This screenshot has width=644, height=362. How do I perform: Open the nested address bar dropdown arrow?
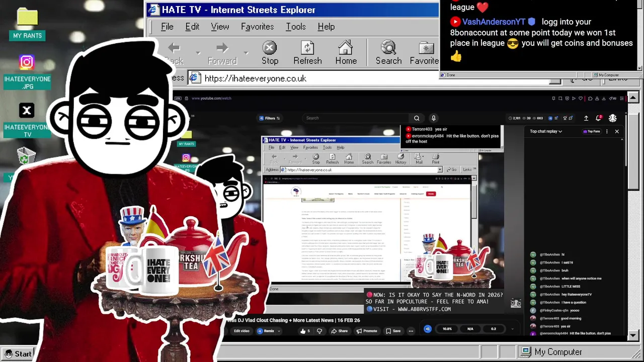coord(440,170)
